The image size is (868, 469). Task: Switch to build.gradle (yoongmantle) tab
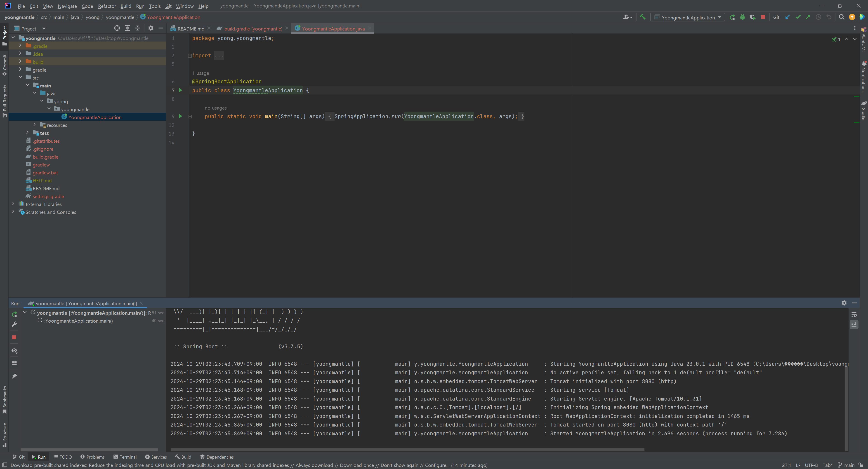[253, 29]
